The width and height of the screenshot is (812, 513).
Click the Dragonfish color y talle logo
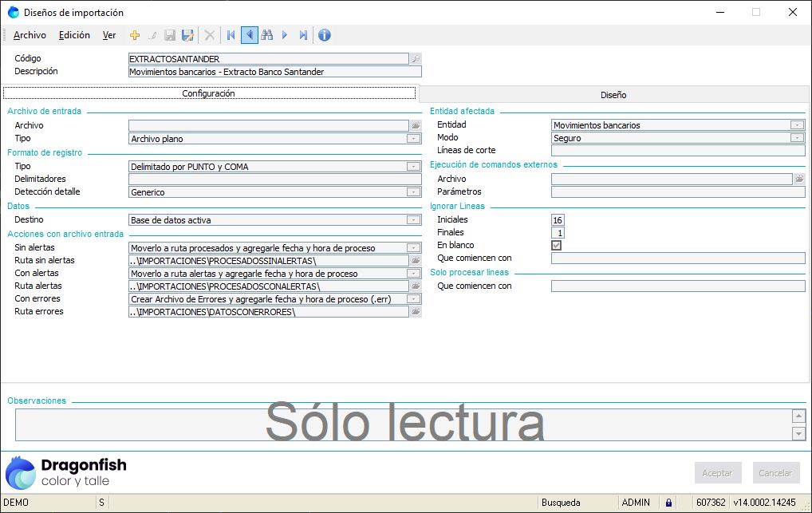pyautogui.click(x=65, y=472)
